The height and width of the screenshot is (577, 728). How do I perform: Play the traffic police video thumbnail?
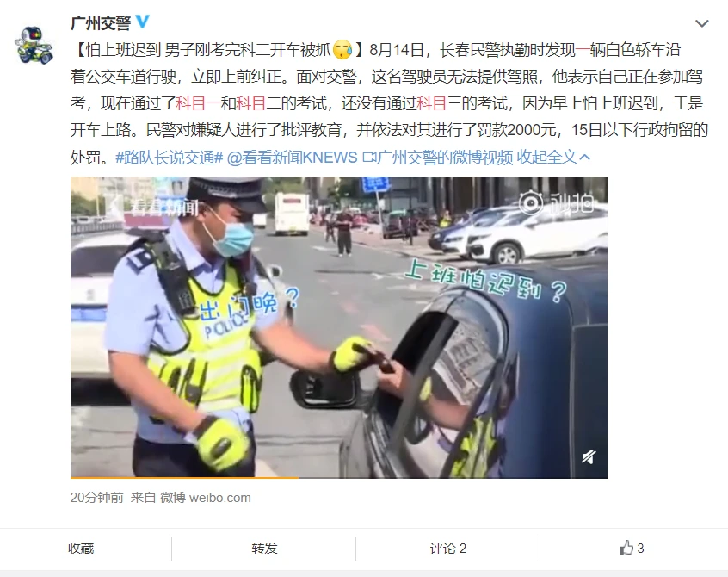pos(339,327)
